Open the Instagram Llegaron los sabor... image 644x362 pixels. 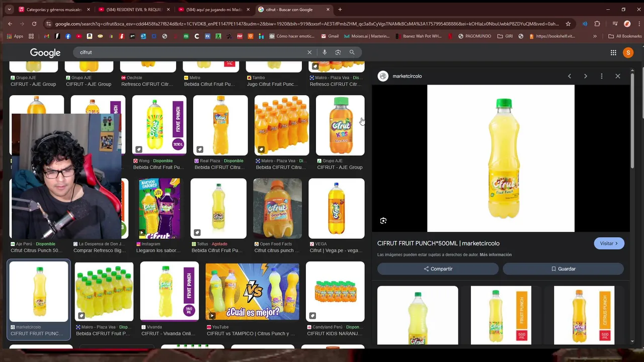click(x=159, y=209)
